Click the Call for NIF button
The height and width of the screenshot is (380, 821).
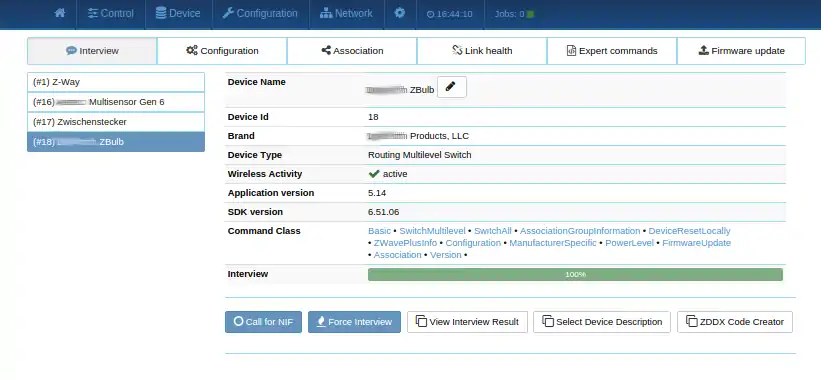coord(263,322)
